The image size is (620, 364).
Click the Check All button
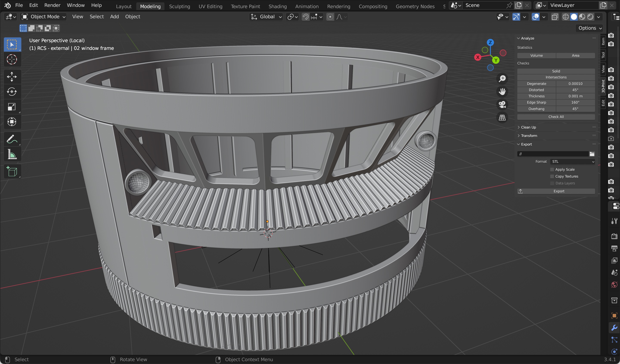(556, 117)
